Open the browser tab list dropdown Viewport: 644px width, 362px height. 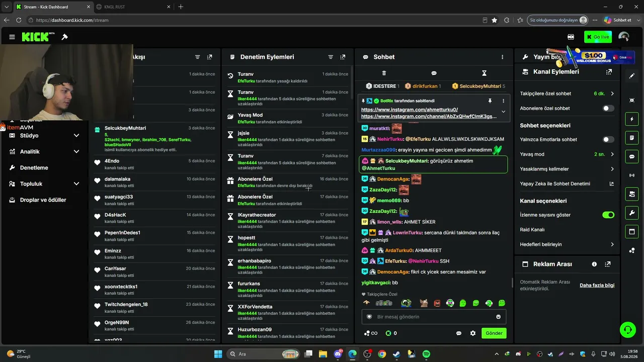pos(7,7)
